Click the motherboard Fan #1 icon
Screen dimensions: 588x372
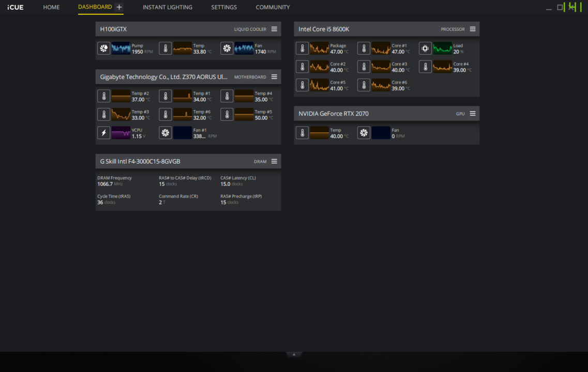(165, 133)
